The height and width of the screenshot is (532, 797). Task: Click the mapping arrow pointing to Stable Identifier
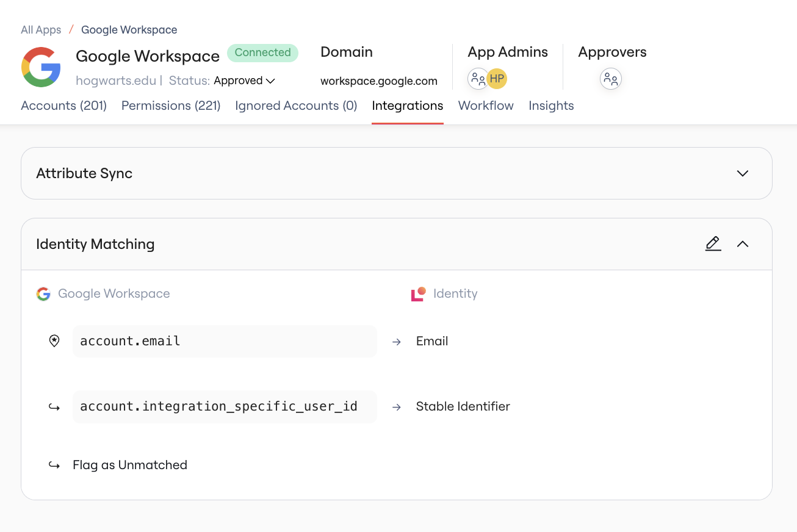[x=397, y=407]
